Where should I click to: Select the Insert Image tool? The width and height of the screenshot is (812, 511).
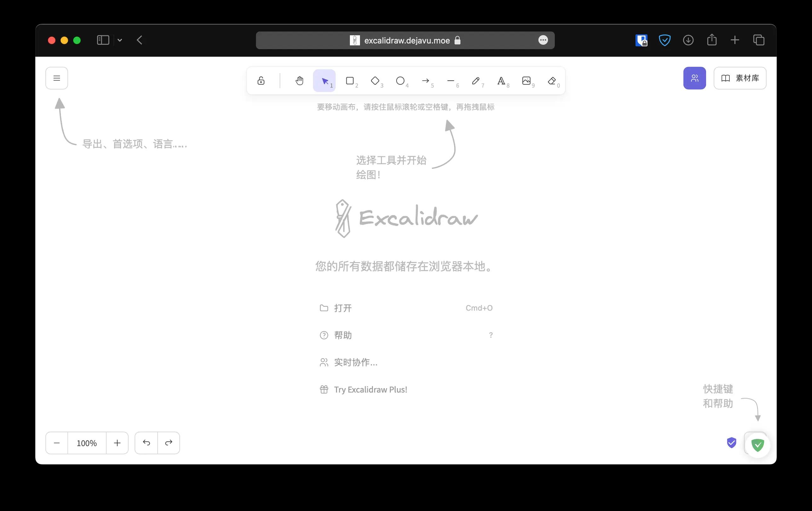(x=526, y=81)
